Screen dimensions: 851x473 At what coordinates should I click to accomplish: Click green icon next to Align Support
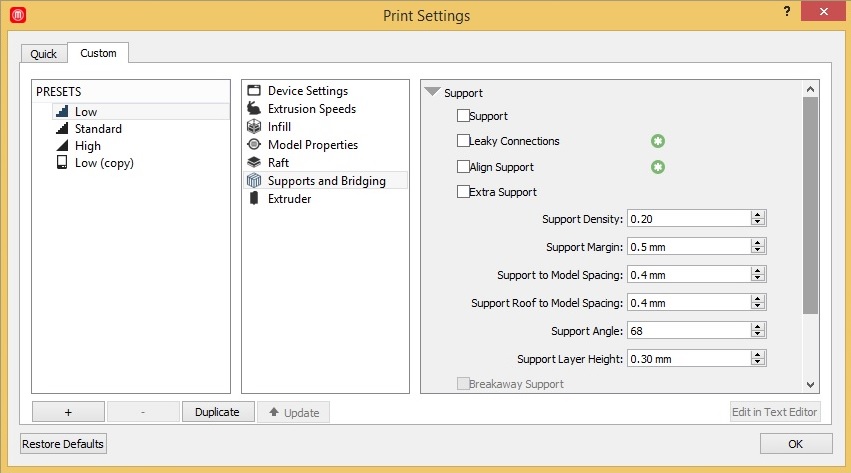coord(658,167)
